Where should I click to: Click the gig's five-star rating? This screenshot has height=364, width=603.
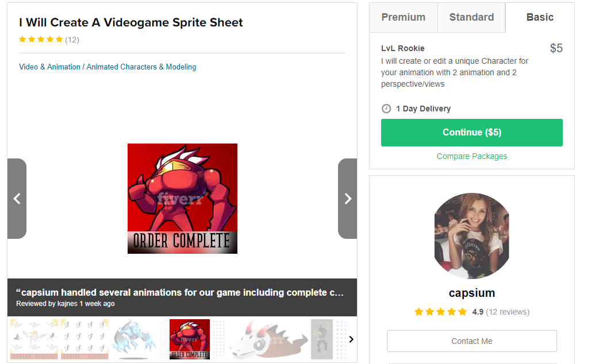point(41,40)
